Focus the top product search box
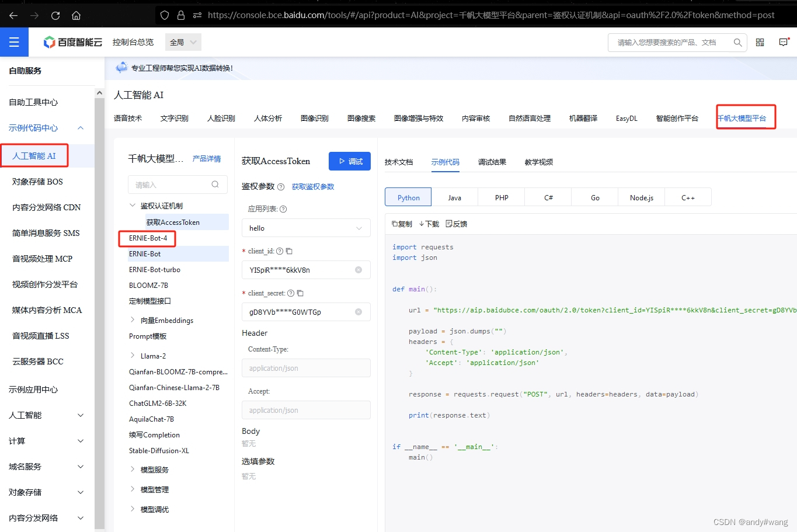Viewport: 797px width, 532px height. (x=677, y=42)
